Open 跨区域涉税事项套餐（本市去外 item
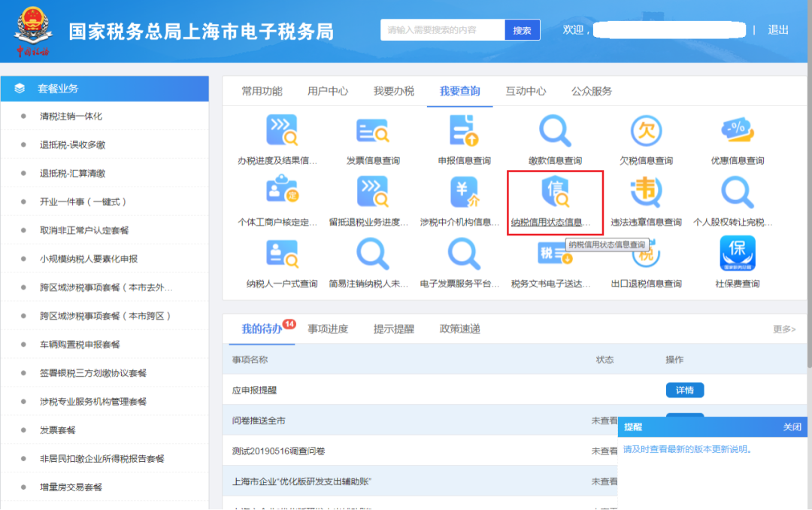Screen dimensions: 812x510 click(x=106, y=287)
